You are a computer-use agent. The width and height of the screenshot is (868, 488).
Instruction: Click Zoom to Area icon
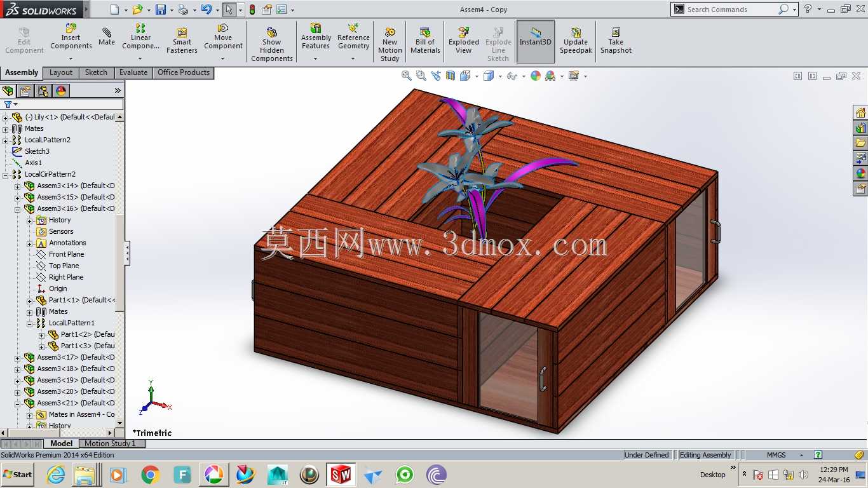(421, 76)
